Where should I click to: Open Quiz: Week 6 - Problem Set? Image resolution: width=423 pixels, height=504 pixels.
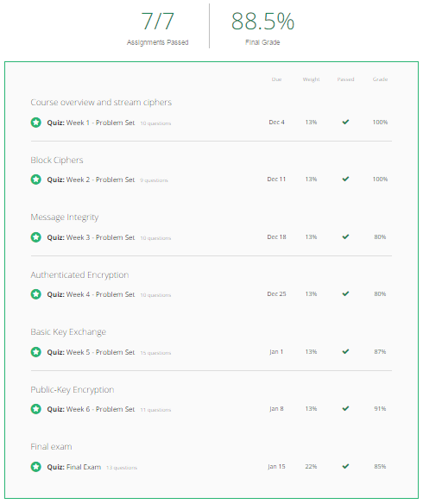coord(91,409)
